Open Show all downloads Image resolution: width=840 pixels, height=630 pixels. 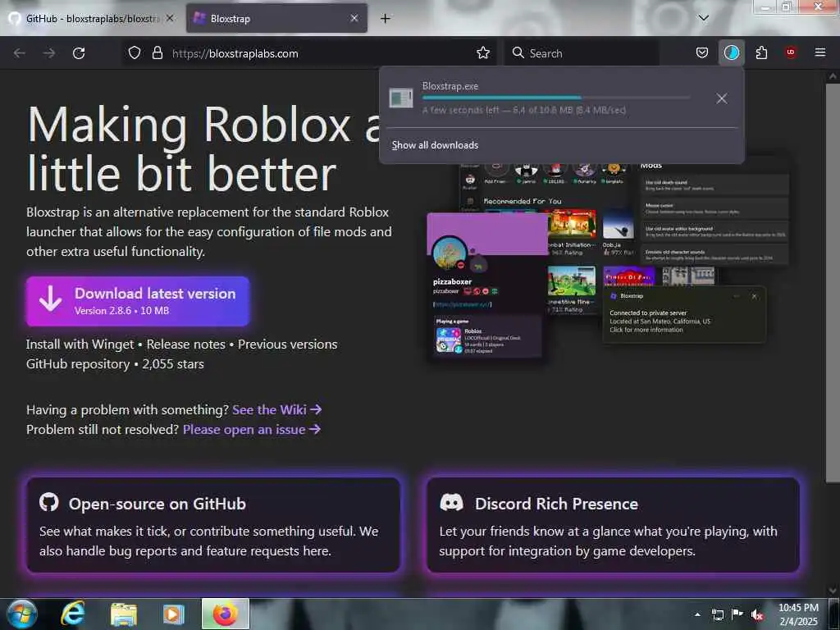coord(435,145)
